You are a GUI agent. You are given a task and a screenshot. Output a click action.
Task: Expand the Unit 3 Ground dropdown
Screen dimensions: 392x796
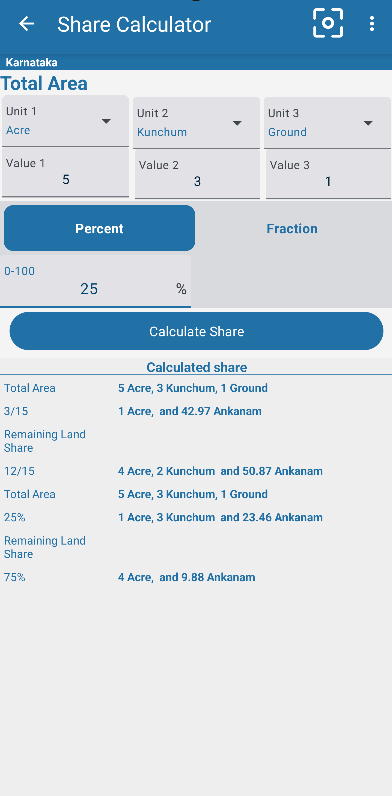point(328,123)
